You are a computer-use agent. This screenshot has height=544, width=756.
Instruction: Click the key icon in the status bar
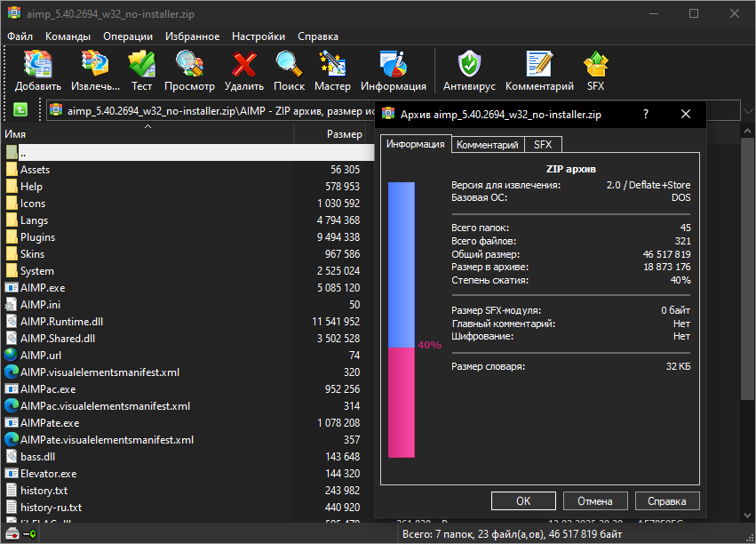[x=29, y=534]
